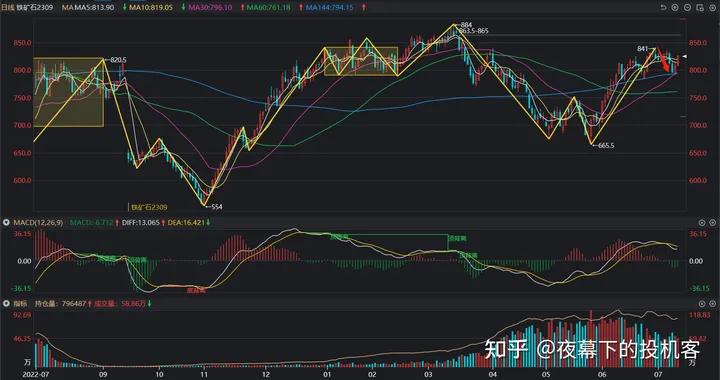Click the 554 low price annotation
Screen dimensions: 720x380
tap(216, 207)
